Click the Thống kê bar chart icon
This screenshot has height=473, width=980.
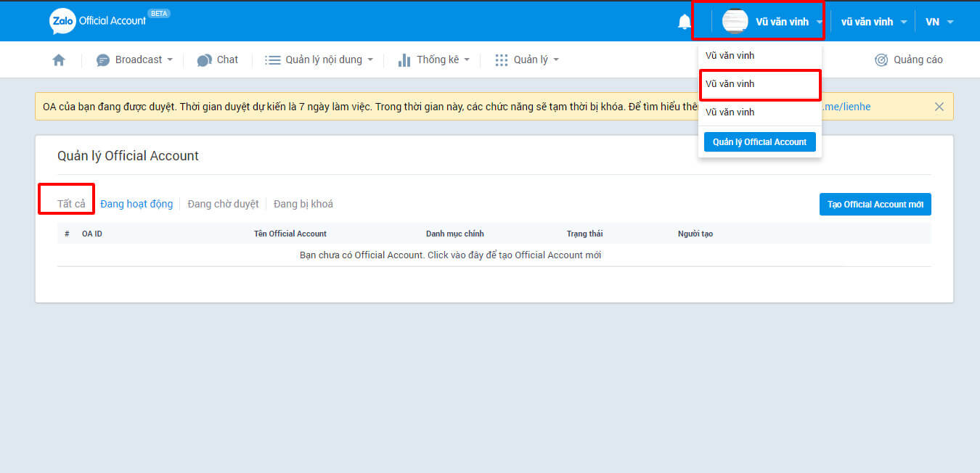click(404, 60)
